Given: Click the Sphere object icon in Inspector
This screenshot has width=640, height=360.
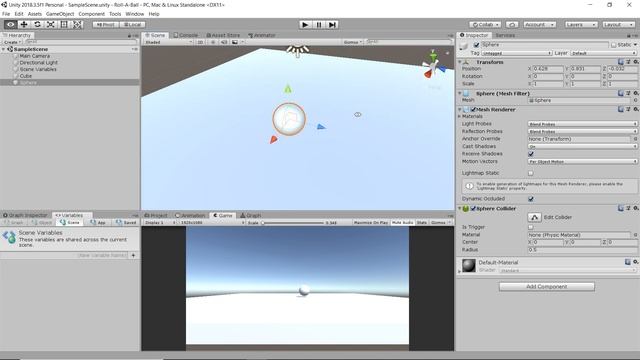Looking at the screenshot, I should click(x=464, y=46).
